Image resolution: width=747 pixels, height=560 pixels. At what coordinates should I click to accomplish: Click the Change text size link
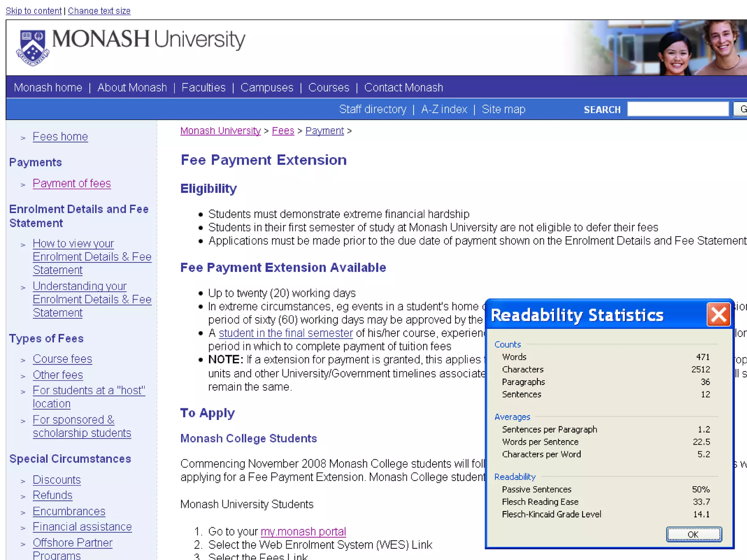coord(99,11)
